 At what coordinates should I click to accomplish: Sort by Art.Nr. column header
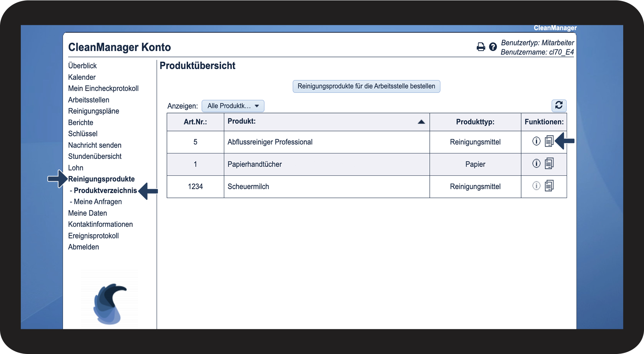(x=195, y=122)
